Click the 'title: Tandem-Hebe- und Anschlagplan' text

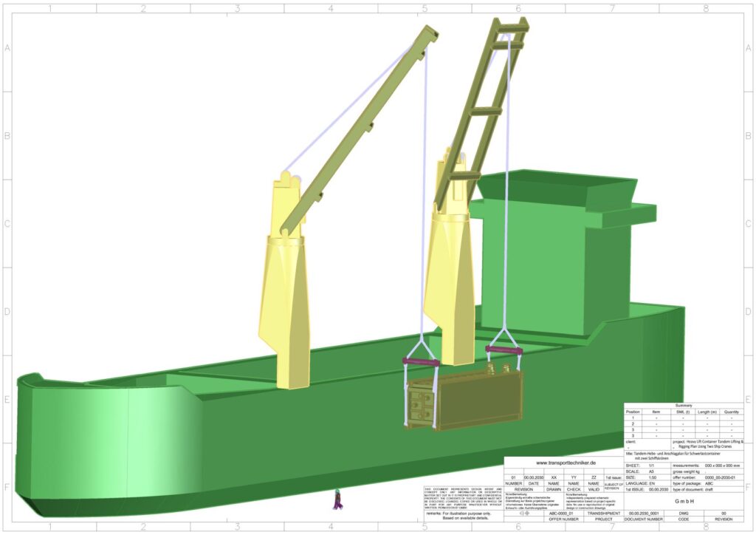[x=673, y=454]
